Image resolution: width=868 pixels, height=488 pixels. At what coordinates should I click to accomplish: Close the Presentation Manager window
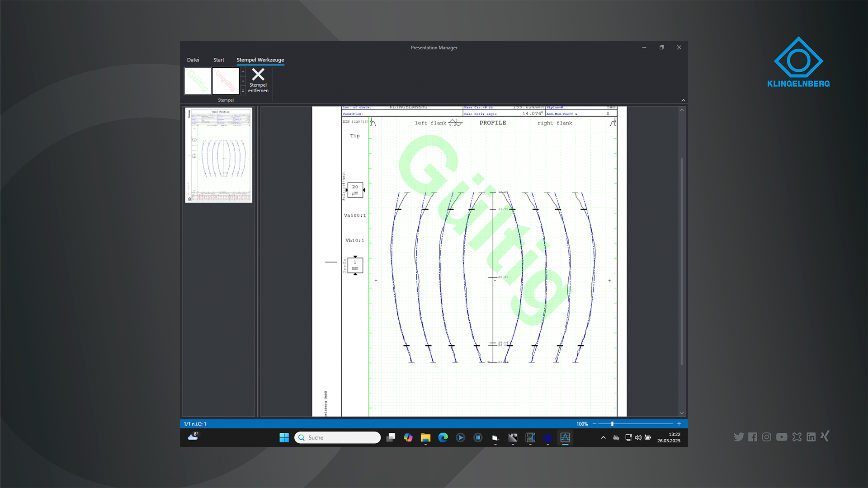pos(679,47)
